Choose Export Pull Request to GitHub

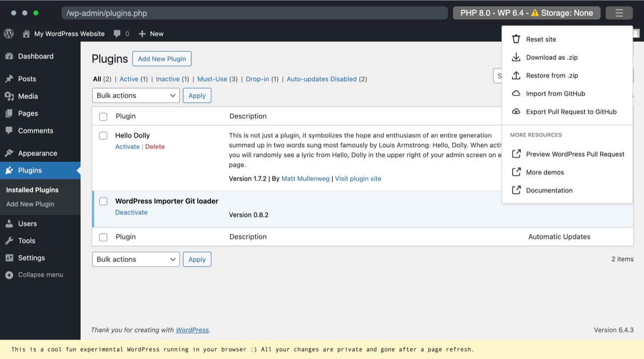572,111
